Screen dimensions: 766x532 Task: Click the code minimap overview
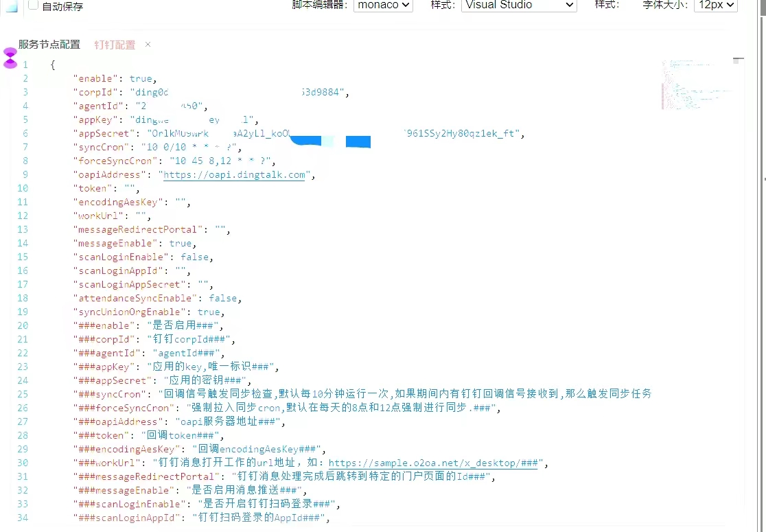pyautogui.click(x=696, y=84)
